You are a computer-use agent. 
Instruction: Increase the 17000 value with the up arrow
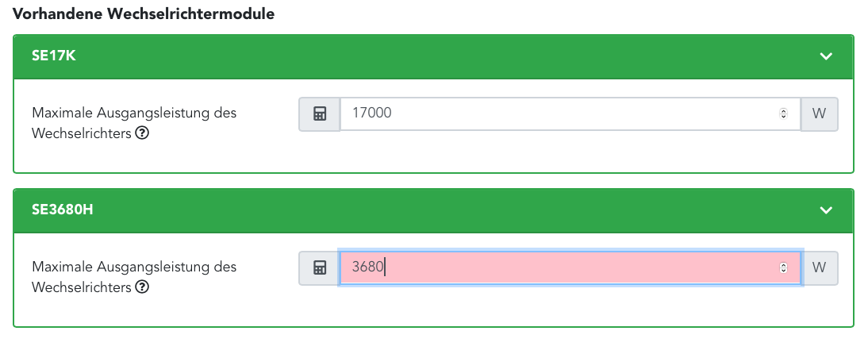[x=784, y=111]
